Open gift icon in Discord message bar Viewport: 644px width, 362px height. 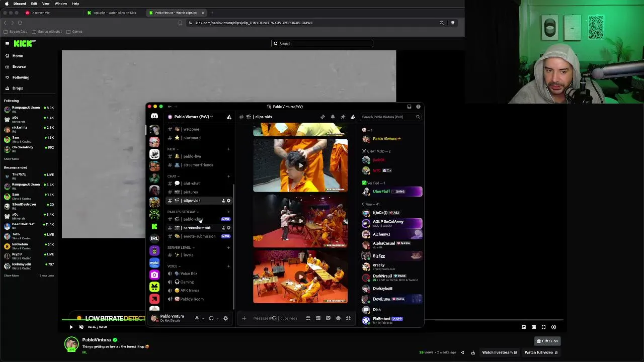308,318
